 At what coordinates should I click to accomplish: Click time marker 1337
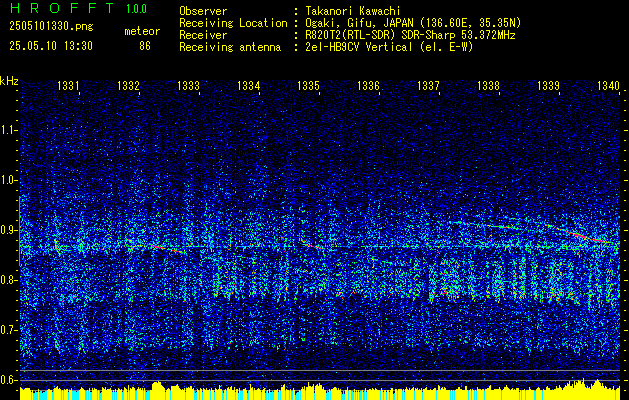click(x=428, y=85)
